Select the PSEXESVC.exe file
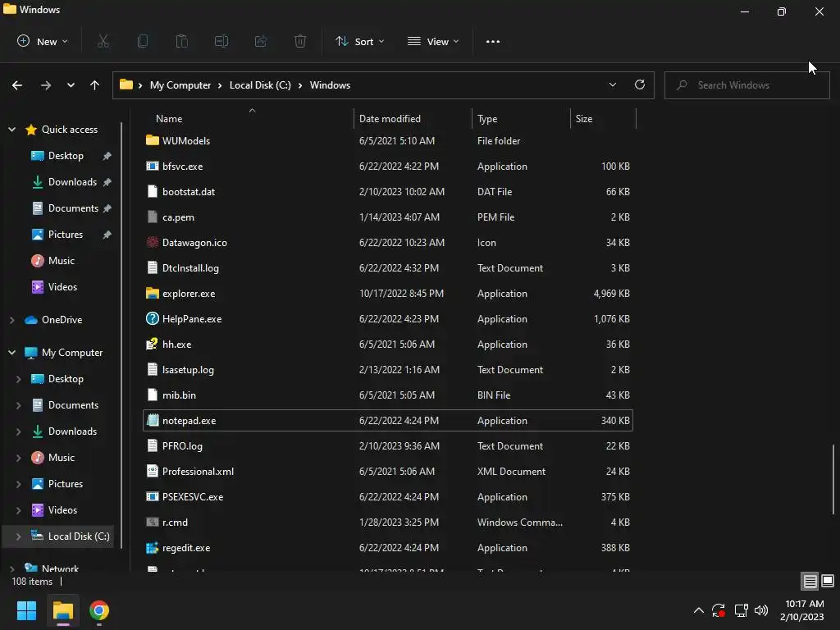 [x=388, y=496]
